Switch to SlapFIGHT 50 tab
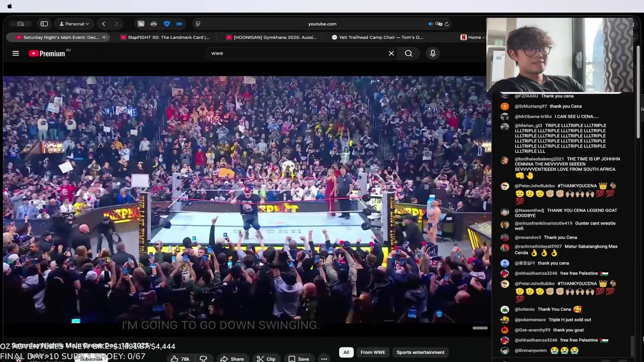This screenshot has height=362, width=644. (165, 37)
